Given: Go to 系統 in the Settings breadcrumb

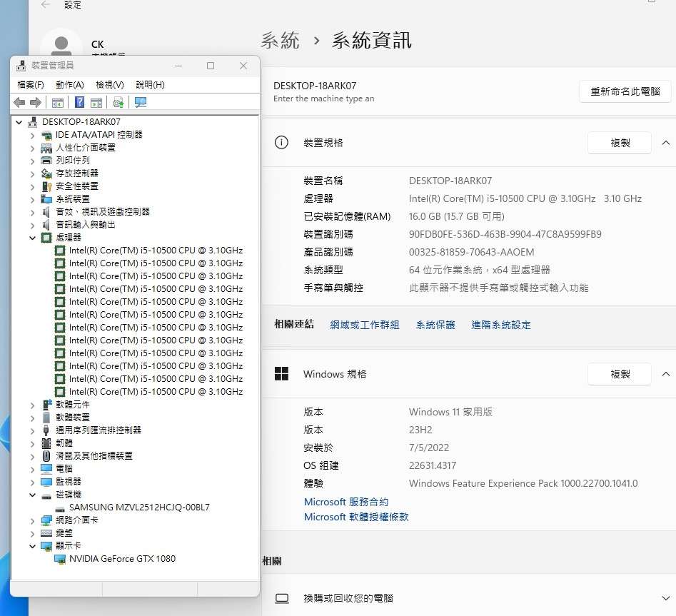Looking at the screenshot, I should [x=280, y=41].
